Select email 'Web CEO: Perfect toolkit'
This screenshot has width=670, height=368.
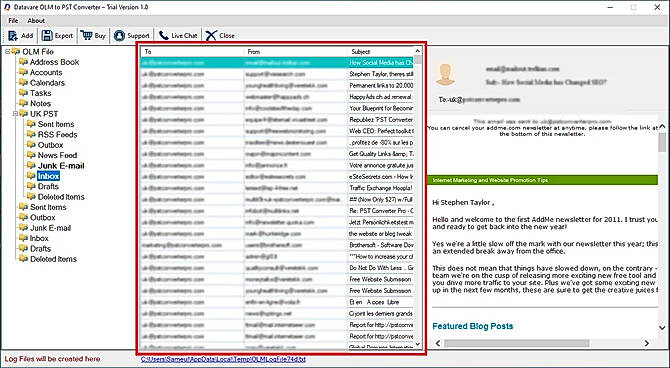click(277, 131)
